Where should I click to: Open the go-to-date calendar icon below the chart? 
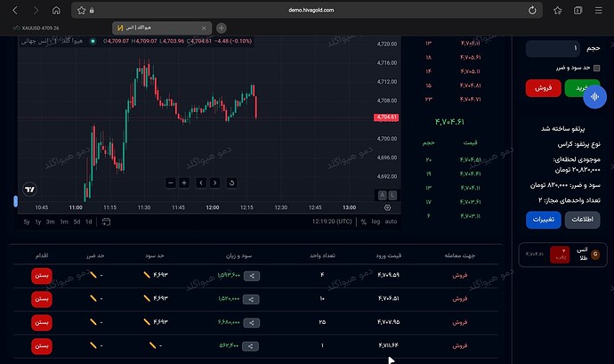click(106, 222)
